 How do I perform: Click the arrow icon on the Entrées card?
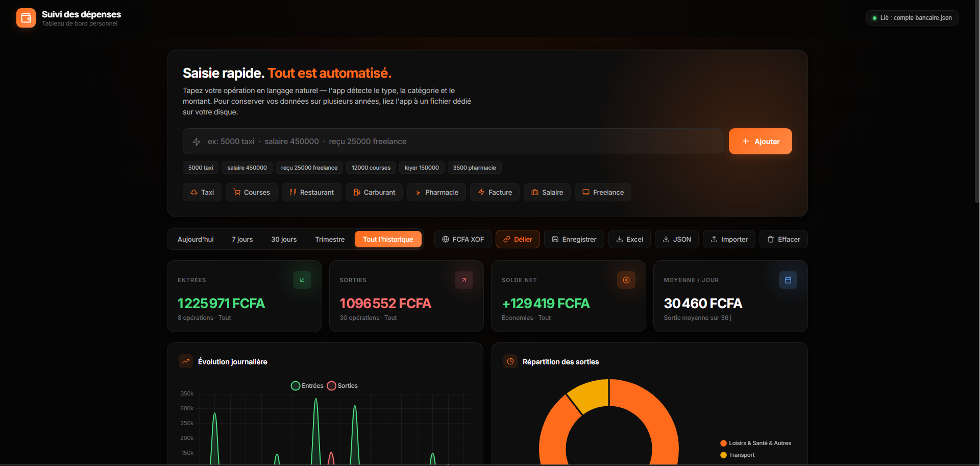tap(302, 280)
